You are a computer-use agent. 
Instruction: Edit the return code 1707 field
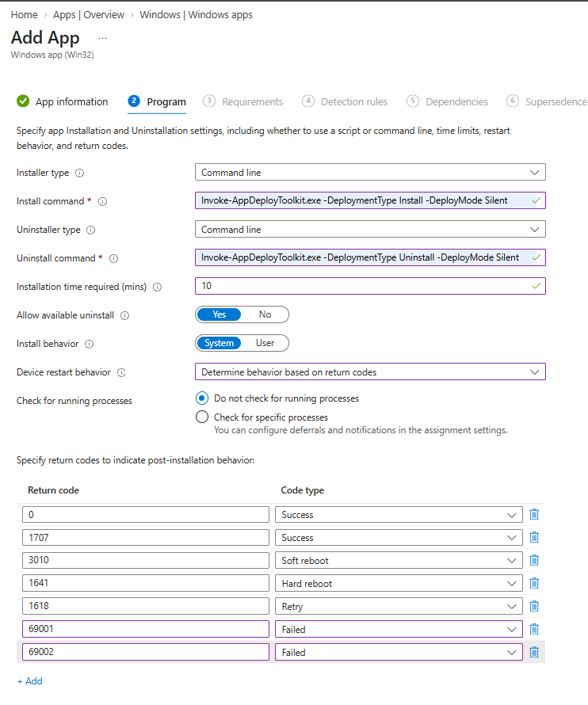146,537
